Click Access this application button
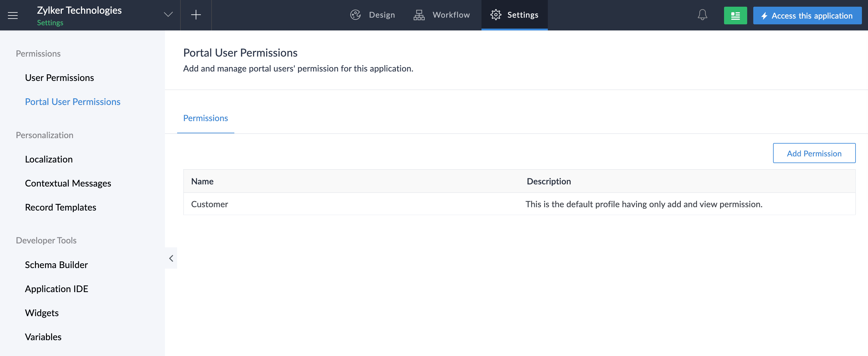 point(807,16)
